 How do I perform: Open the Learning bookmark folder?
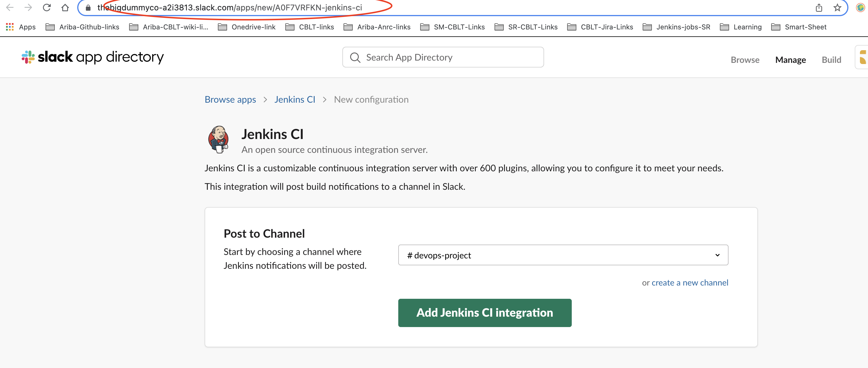point(740,27)
